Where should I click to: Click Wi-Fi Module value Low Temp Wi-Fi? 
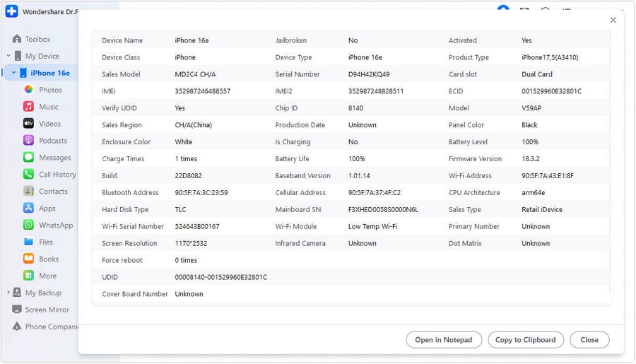[372, 226]
